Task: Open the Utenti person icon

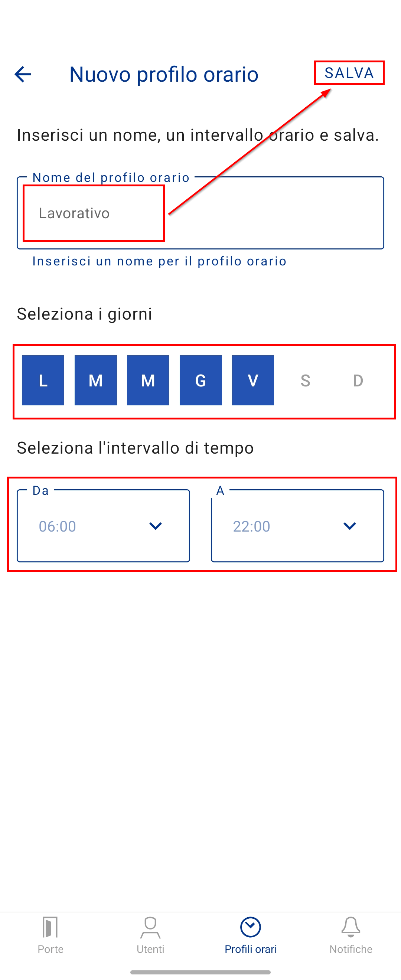Action: (x=150, y=927)
